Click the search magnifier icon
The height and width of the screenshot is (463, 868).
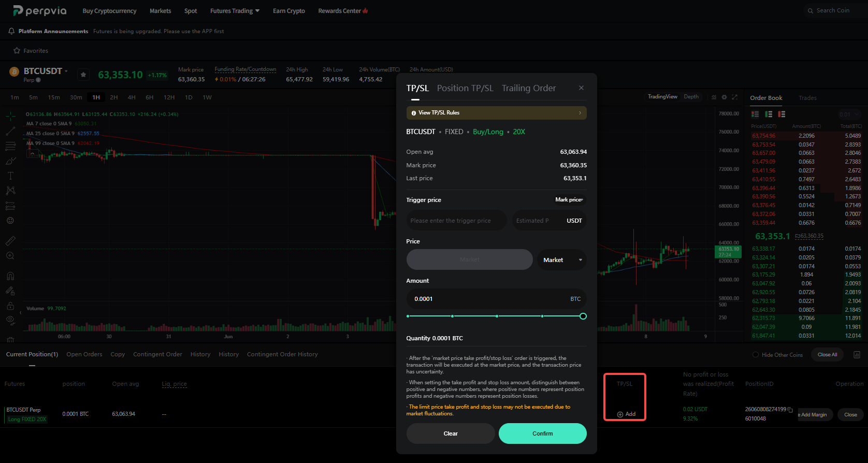pos(811,11)
